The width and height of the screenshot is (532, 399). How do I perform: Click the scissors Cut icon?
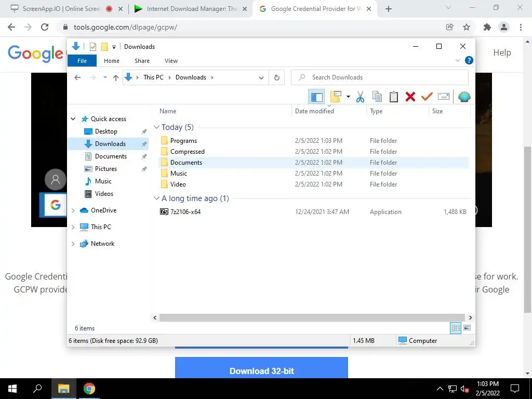361,97
